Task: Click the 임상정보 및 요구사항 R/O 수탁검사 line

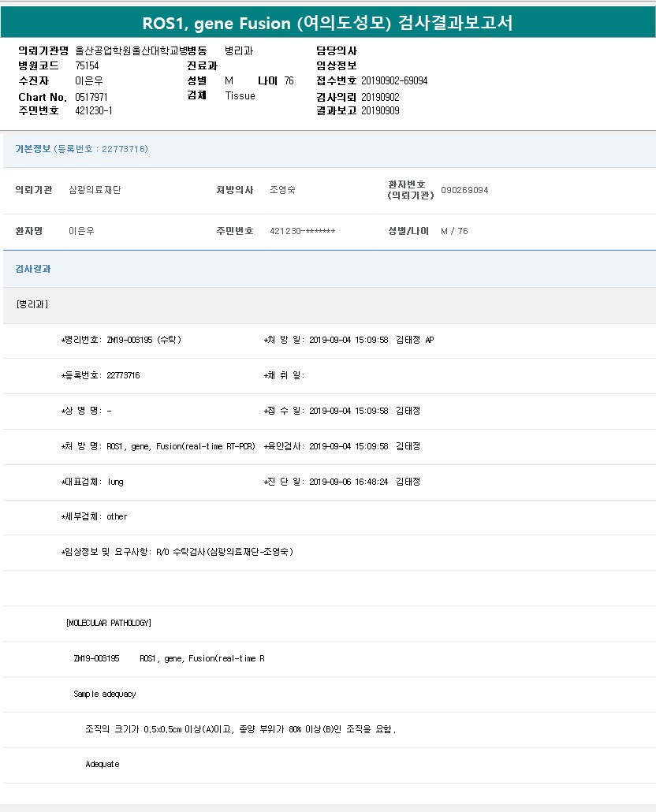Action: (177, 552)
